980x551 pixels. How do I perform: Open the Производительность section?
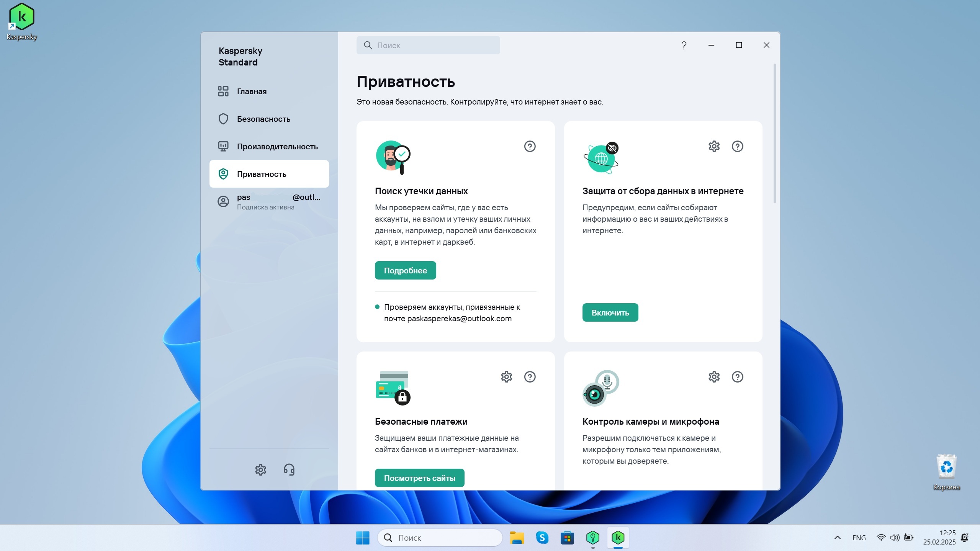point(277,146)
